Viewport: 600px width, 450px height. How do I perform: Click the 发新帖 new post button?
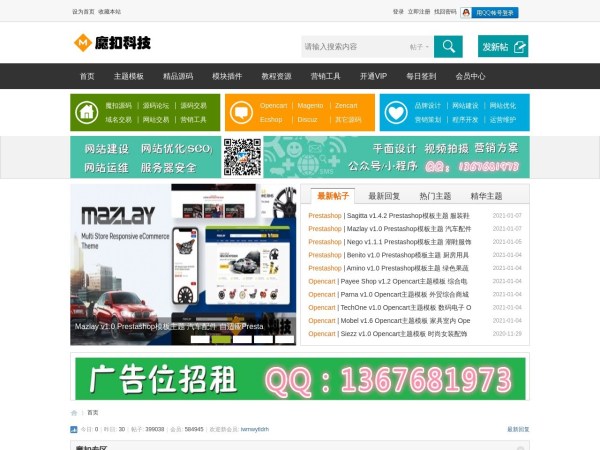pyautogui.click(x=503, y=47)
